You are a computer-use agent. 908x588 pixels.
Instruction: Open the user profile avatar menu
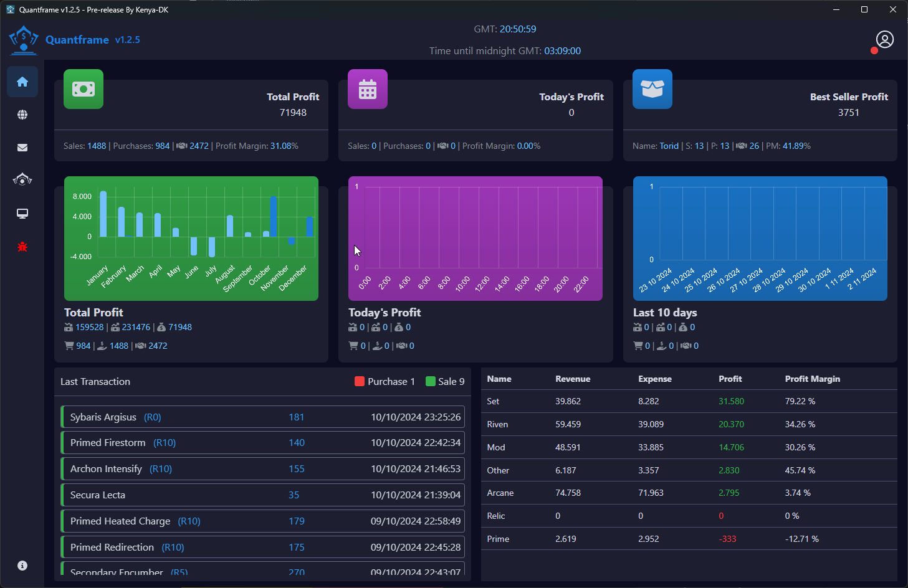[885, 39]
